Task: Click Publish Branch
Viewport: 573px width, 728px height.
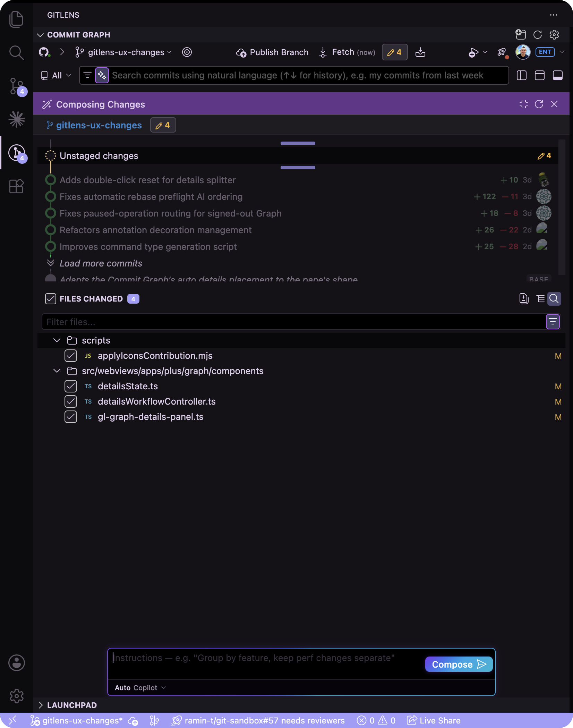Action: 272,52
